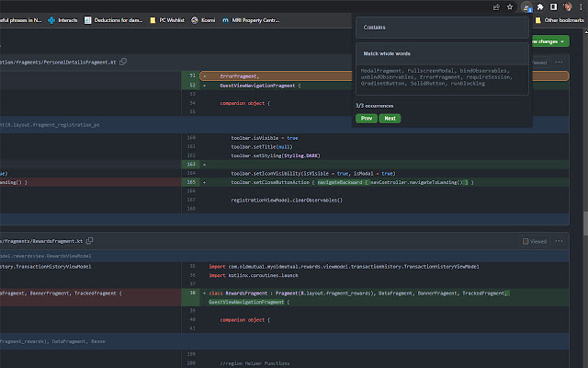The width and height of the screenshot is (588, 368).
Task: Copy the RewardsFragment.kt file path
Action: pos(90,241)
